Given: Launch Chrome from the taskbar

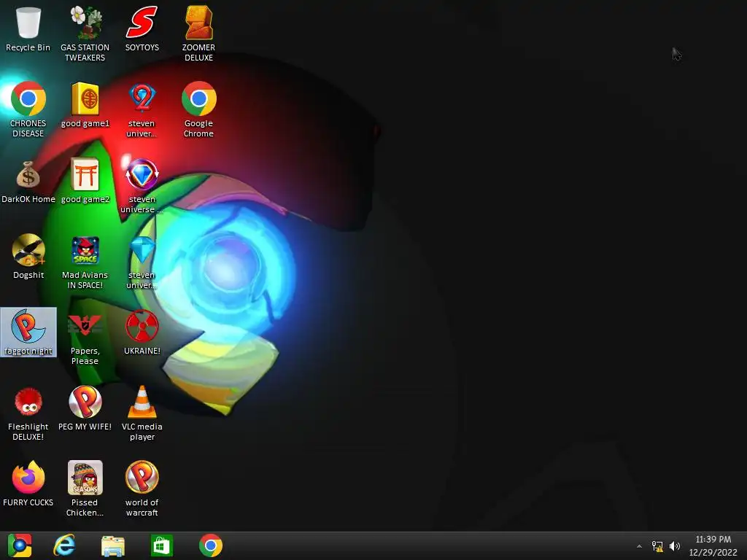Looking at the screenshot, I should [x=211, y=545].
